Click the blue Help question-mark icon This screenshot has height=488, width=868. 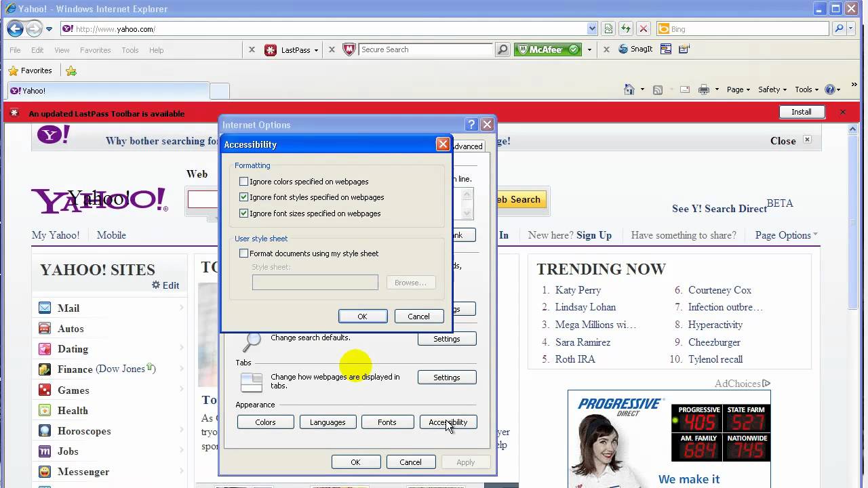pyautogui.click(x=830, y=89)
